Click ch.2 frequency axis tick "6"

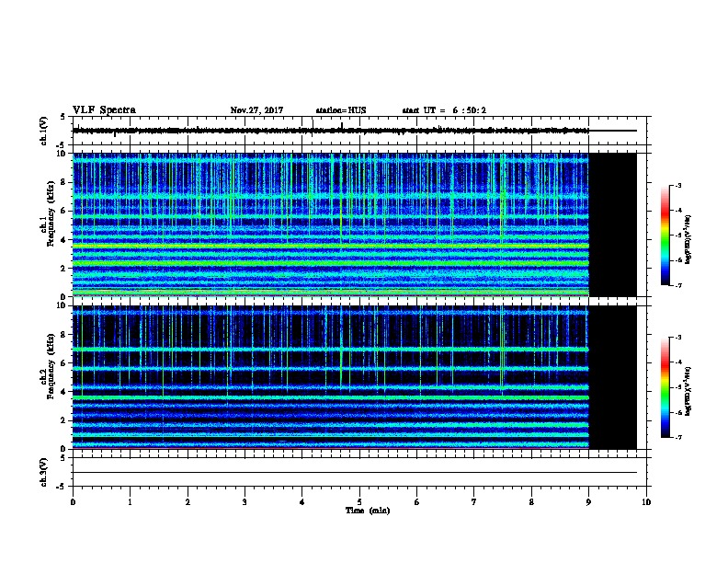click(x=63, y=363)
